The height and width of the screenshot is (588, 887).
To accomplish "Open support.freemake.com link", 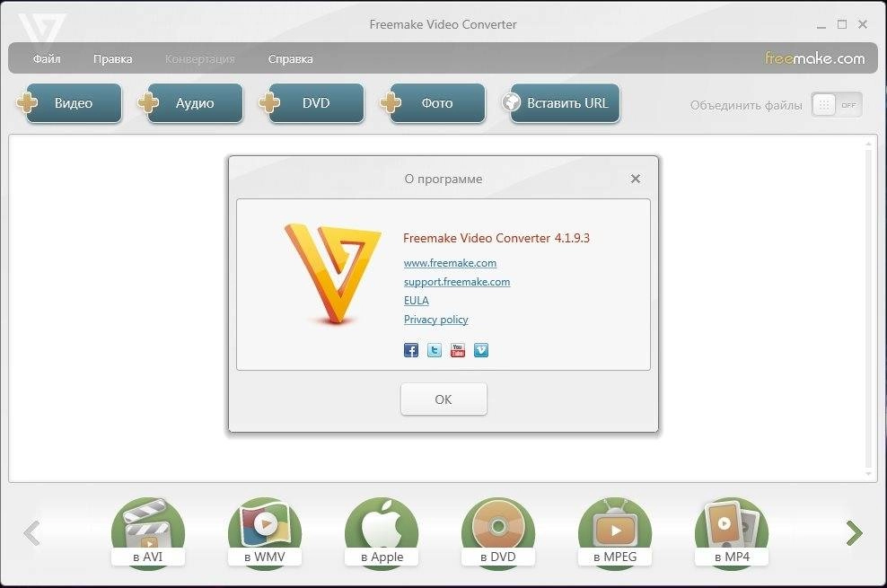I will click(x=457, y=282).
